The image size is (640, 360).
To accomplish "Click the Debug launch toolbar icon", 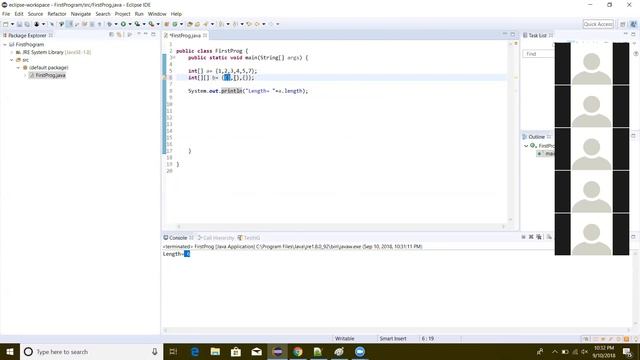I will (109, 24).
